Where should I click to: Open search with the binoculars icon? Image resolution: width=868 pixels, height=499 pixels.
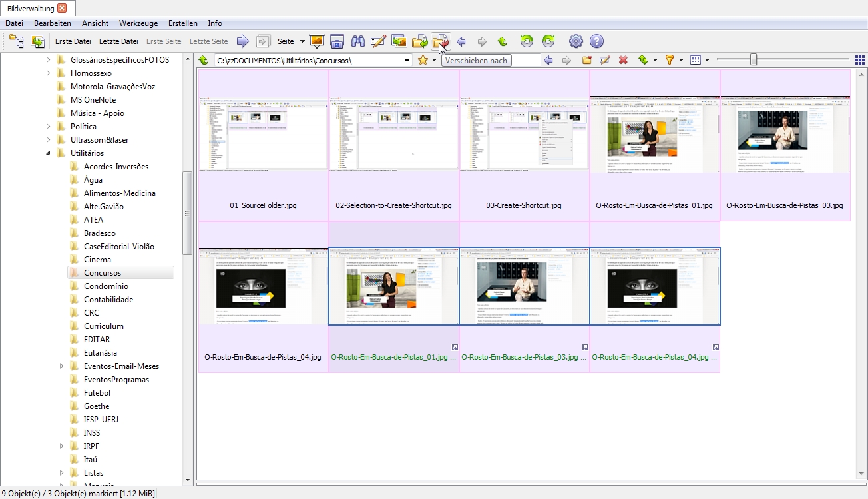point(358,41)
